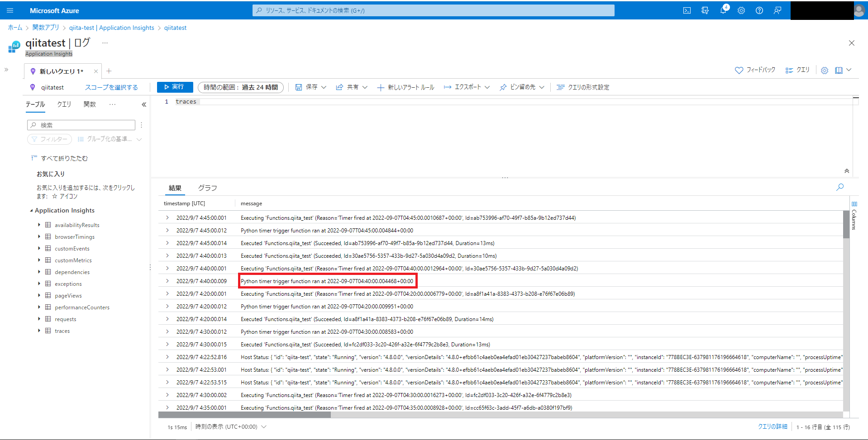Click クエリの形式設定 to format query
Image resolution: width=868 pixels, height=440 pixels.
pos(583,87)
